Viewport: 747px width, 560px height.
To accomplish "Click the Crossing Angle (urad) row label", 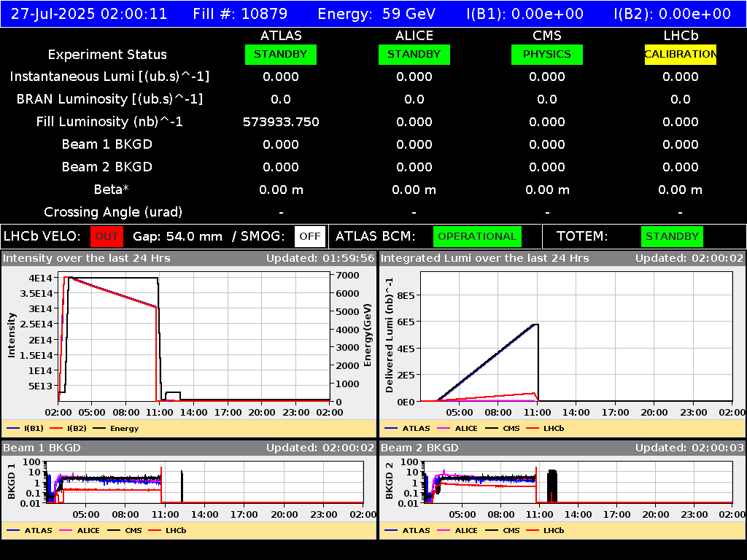I will click(x=113, y=212).
